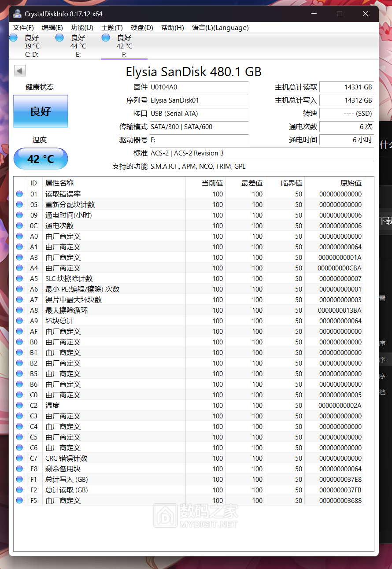Image resolution: width=392 pixels, height=569 pixels.
Task: Click the 通电时间 value 6 小时
Action: tap(347, 140)
